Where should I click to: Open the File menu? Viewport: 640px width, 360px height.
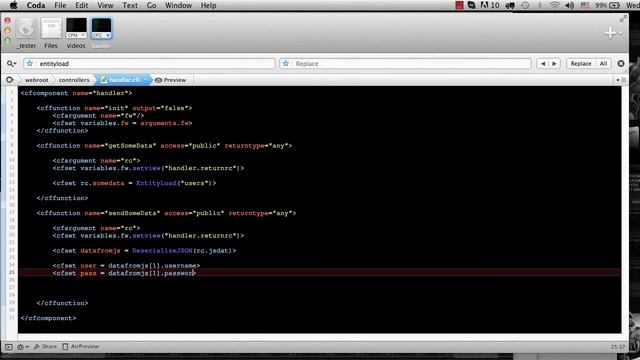click(60, 5)
